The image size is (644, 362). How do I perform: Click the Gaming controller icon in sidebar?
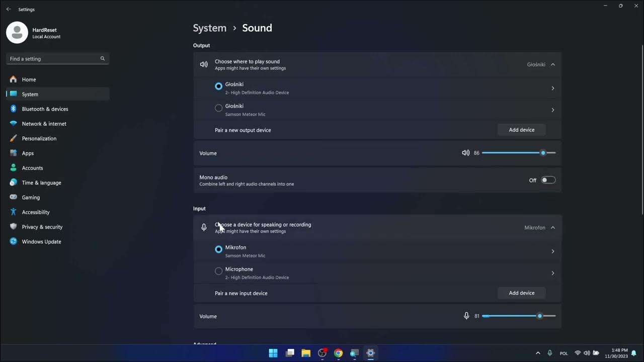[x=14, y=197]
